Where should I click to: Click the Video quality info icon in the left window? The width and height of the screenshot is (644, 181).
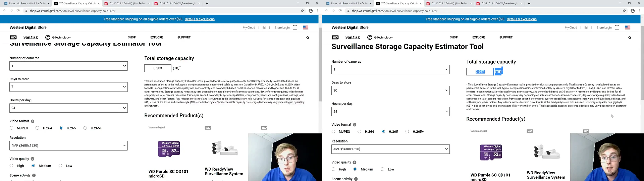click(x=33, y=159)
